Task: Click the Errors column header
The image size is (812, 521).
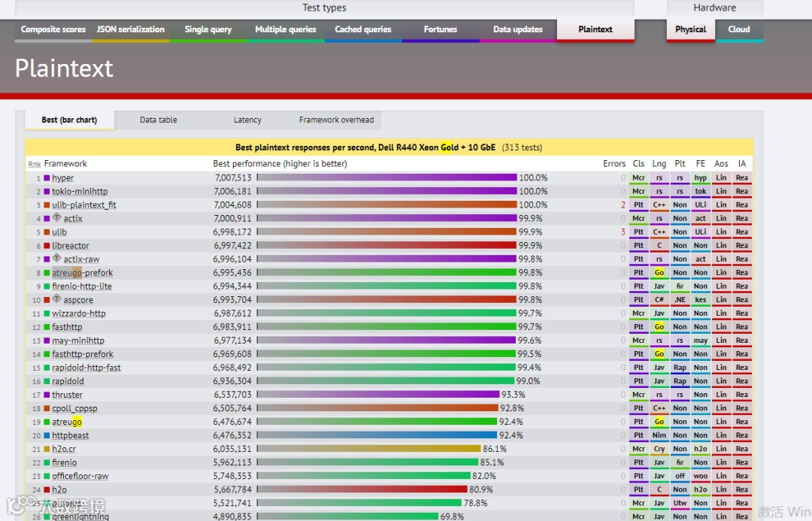Action: tap(614, 164)
